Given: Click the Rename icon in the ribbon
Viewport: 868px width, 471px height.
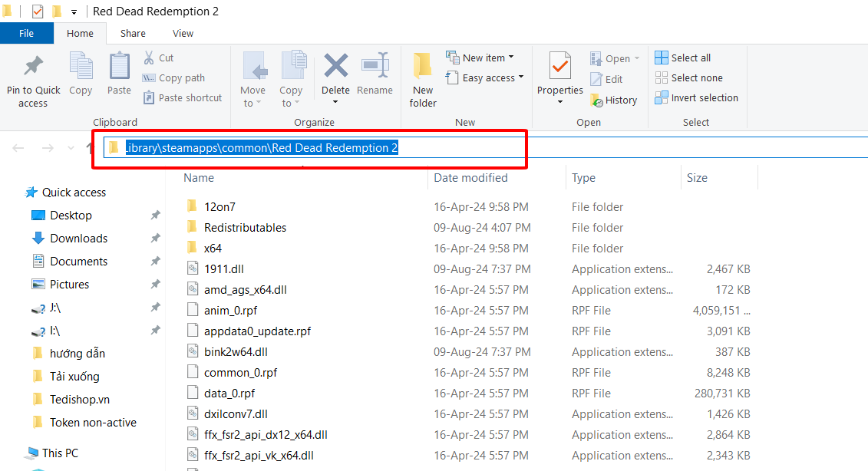Looking at the screenshot, I should coord(375,66).
